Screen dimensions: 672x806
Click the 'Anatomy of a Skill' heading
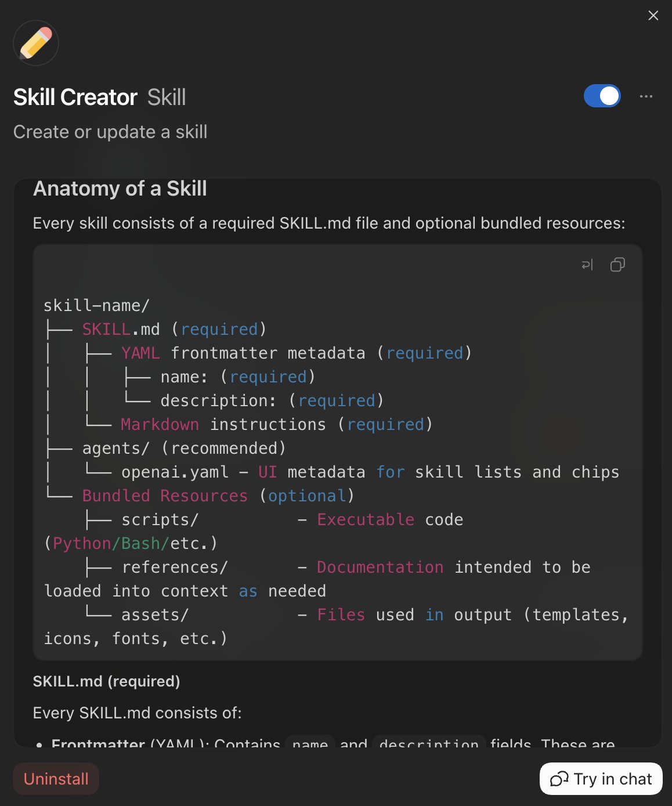[x=120, y=189]
